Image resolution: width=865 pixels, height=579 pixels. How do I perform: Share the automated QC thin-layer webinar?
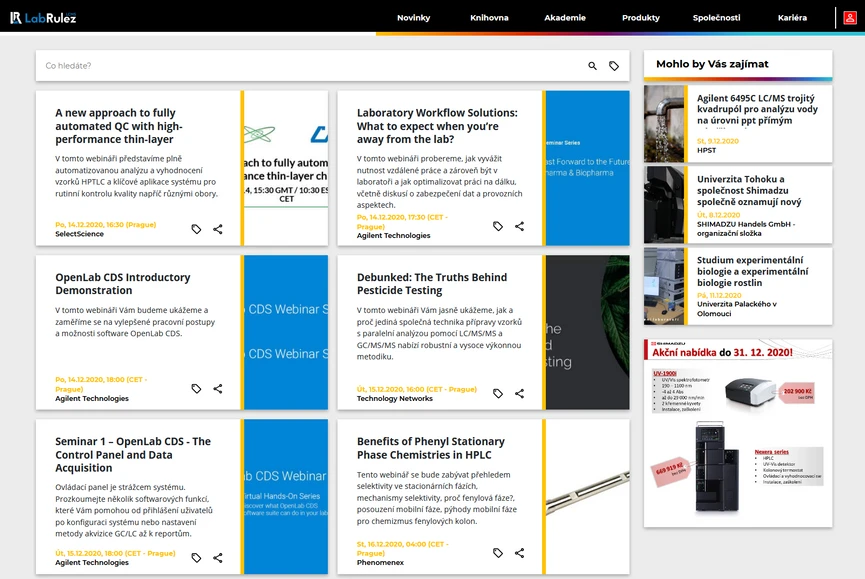[x=218, y=229]
